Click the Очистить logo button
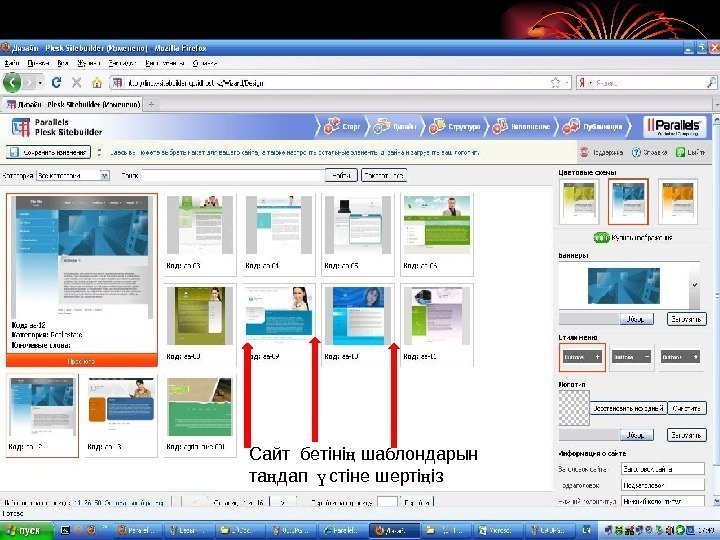The width and height of the screenshot is (720, 540). click(x=687, y=408)
